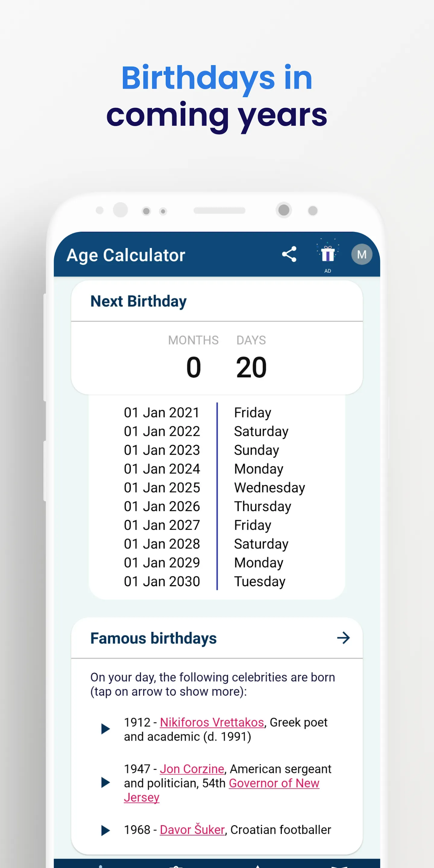Tap the days remaining value 20
This screenshot has width=434, height=868.
tap(251, 367)
